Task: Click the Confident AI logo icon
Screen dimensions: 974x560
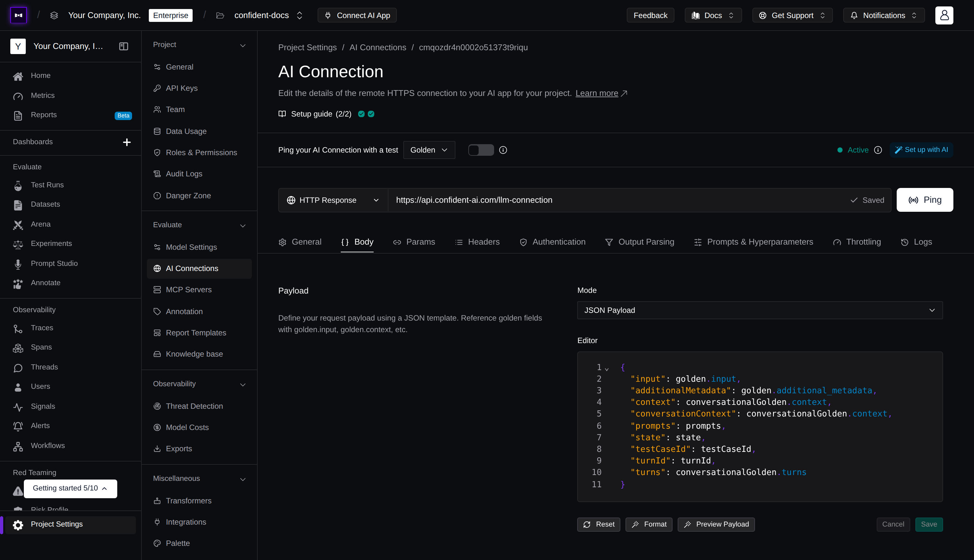Action: [x=18, y=15]
